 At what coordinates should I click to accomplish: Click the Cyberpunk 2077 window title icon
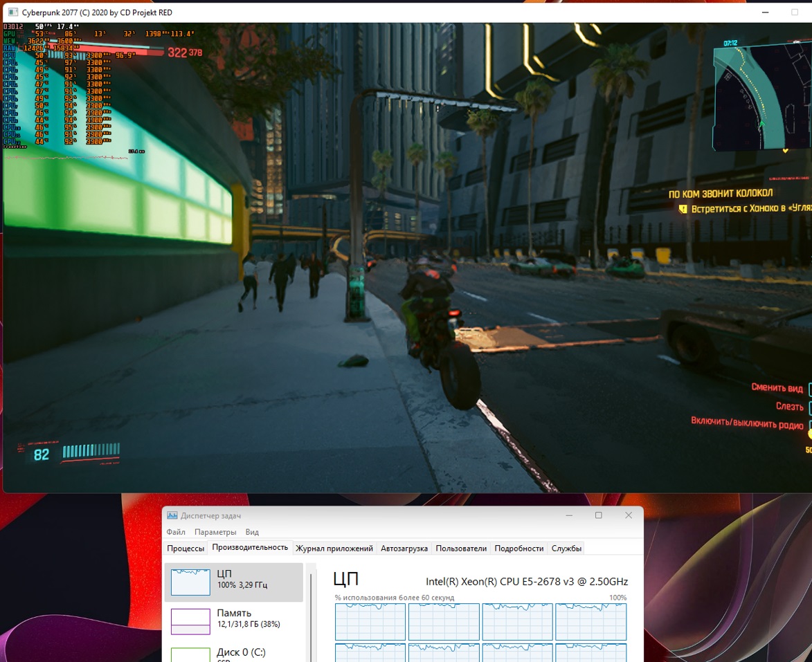(13, 12)
